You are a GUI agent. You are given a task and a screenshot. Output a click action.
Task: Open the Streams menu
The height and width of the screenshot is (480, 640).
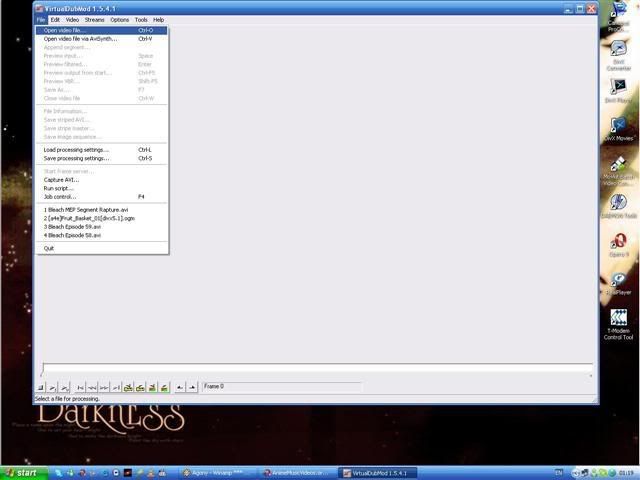click(x=95, y=20)
